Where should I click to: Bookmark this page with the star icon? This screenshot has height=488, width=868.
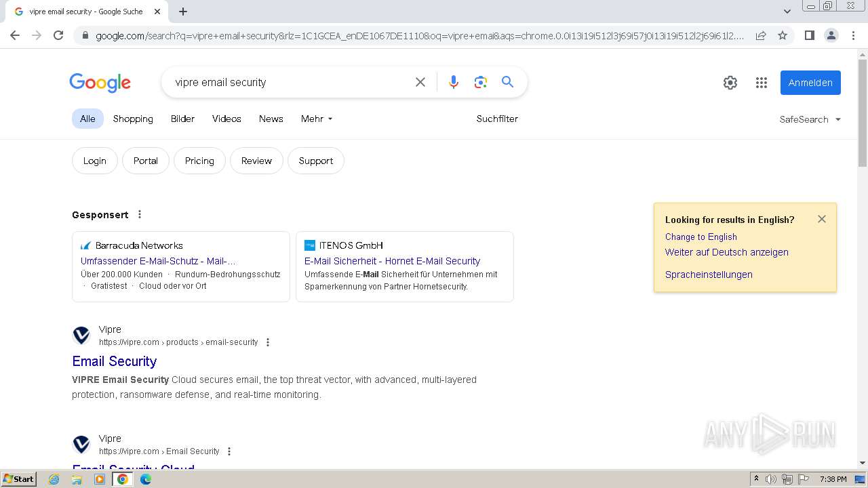[783, 35]
